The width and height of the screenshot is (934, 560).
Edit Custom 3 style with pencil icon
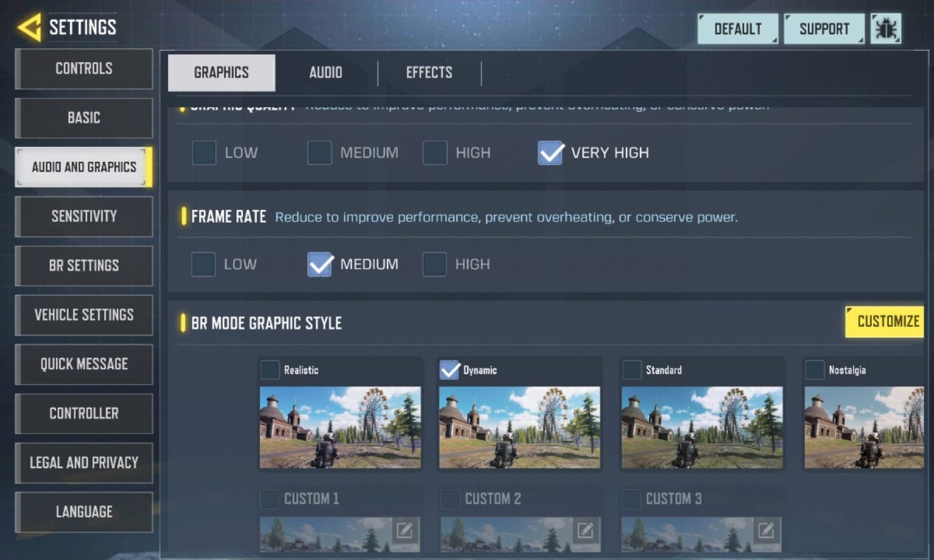click(766, 531)
